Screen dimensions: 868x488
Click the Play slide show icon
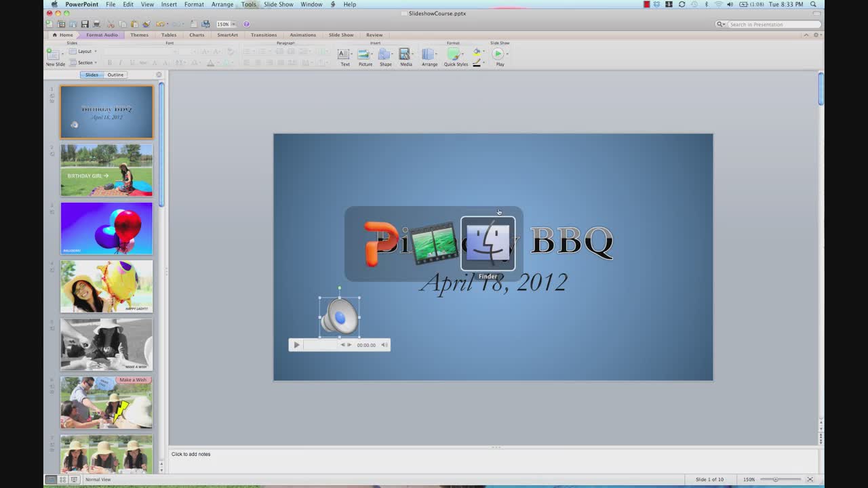[x=498, y=54]
